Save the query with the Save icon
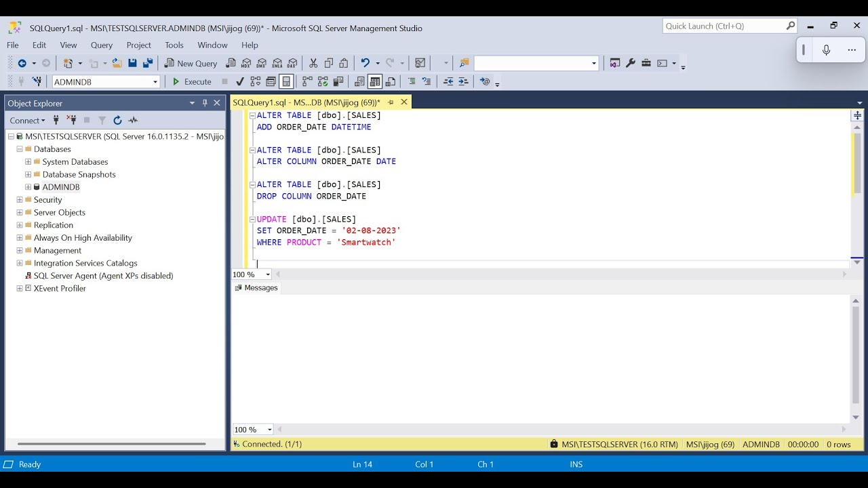This screenshot has width=868, height=488. pos(132,63)
